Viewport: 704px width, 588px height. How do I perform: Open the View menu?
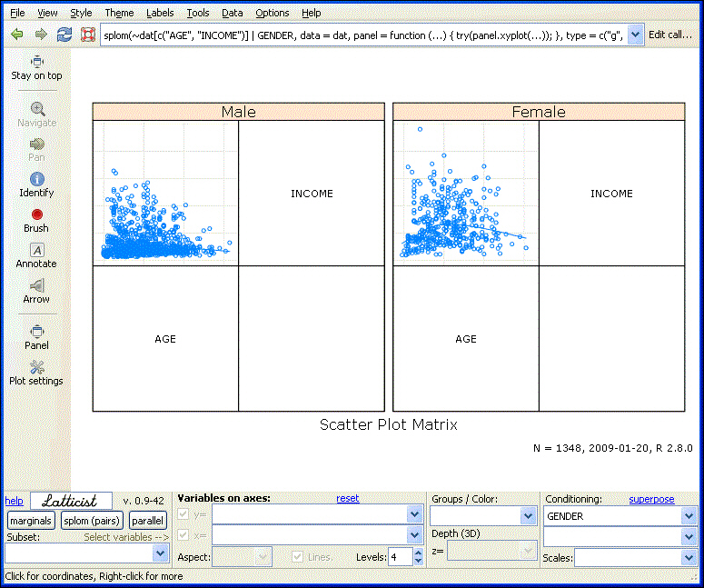[x=47, y=13]
